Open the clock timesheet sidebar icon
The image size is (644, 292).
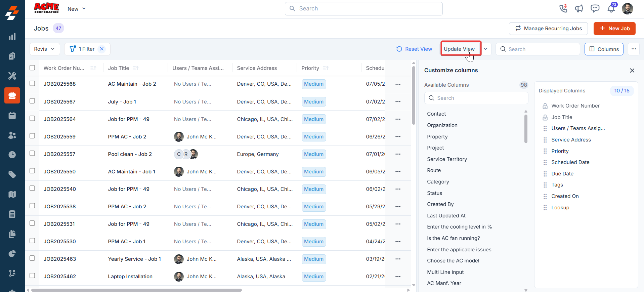click(12, 155)
